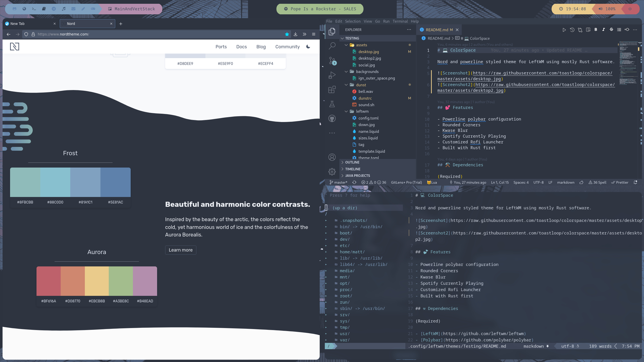Open the Terminal menu
Viewport: 644px width, 362px height.
click(400, 21)
